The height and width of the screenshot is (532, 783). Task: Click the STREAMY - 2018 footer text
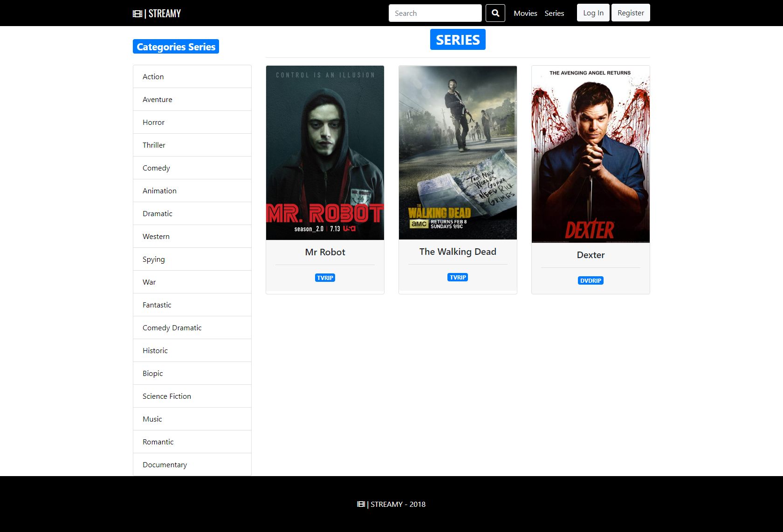[x=391, y=504]
